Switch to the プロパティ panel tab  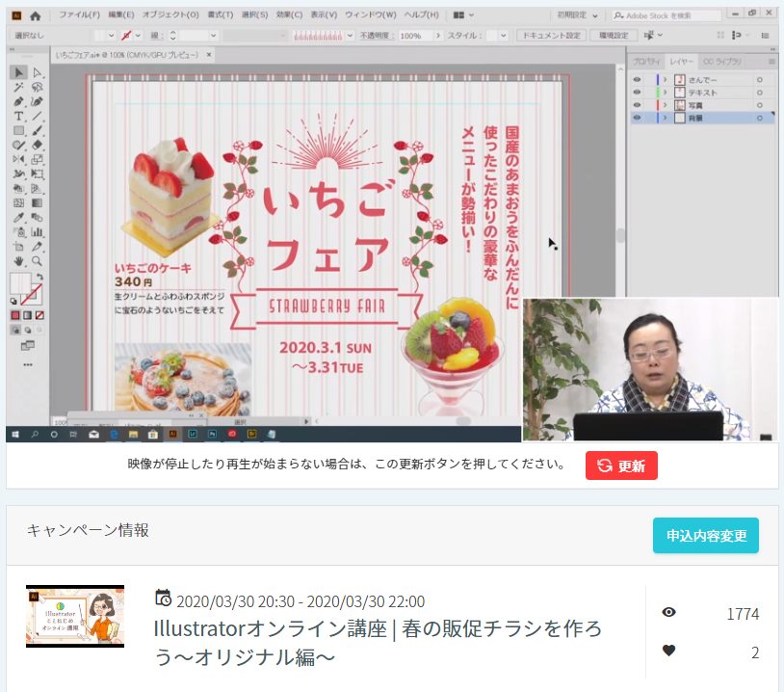(x=646, y=61)
